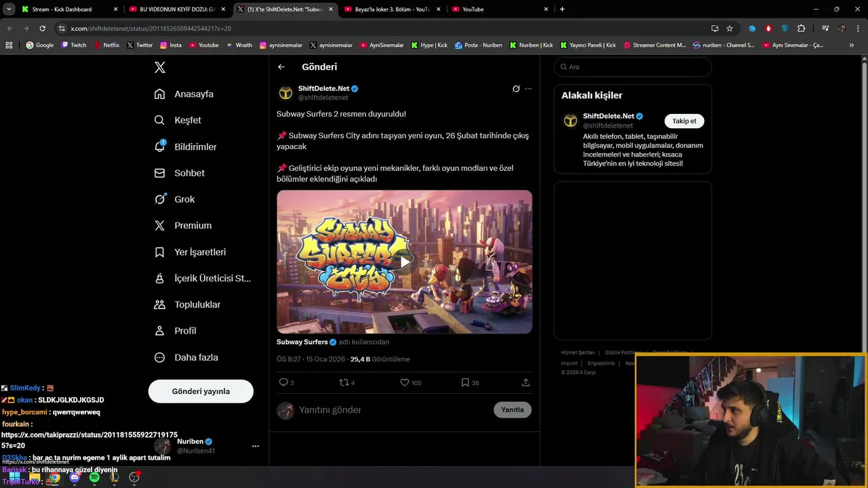The height and width of the screenshot is (488, 868).
Task: Open the tab search dropdown
Action: 9,9
